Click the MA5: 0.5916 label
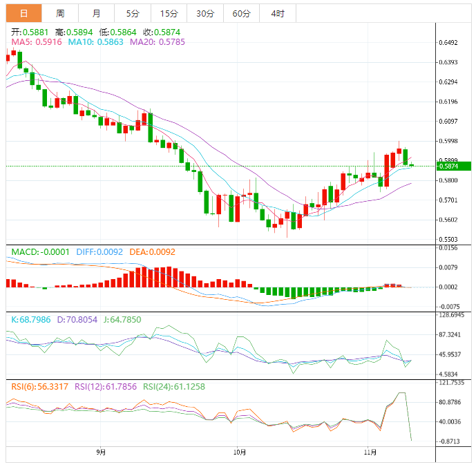The image size is (476, 467). tap(37, 42)
